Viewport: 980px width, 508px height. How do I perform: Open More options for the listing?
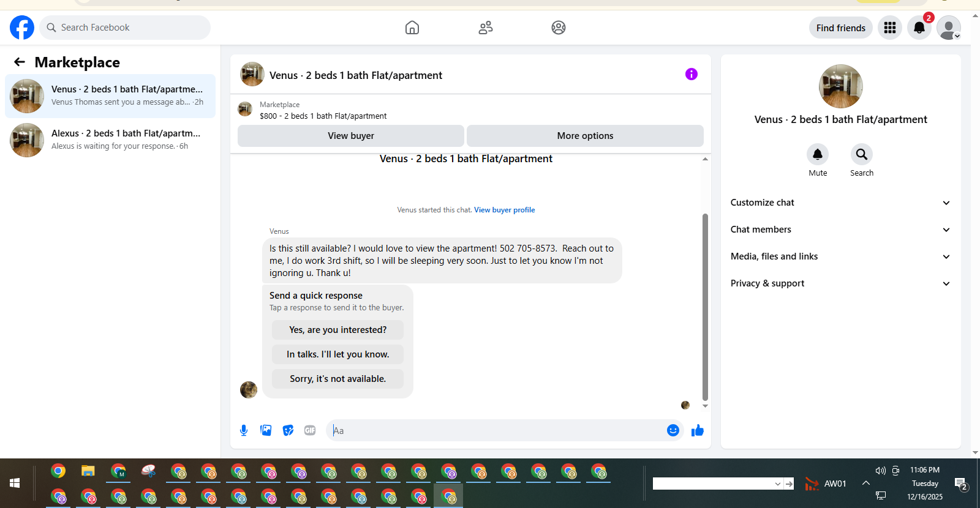[585, 136]
